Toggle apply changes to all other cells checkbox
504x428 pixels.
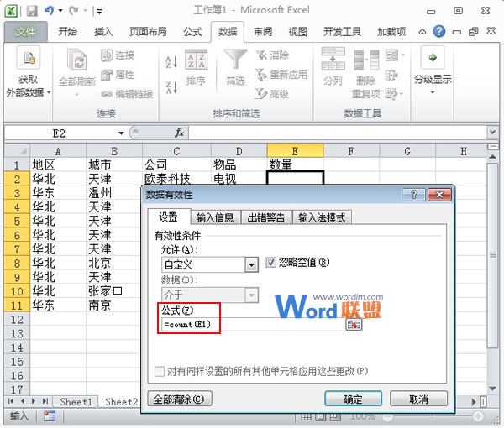160,372
